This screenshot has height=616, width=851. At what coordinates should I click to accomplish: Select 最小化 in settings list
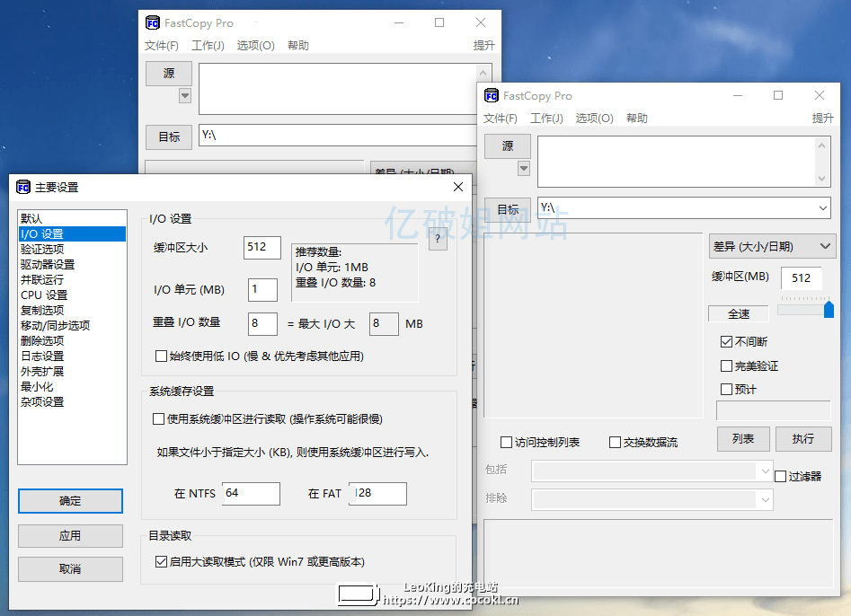[72, 387]
